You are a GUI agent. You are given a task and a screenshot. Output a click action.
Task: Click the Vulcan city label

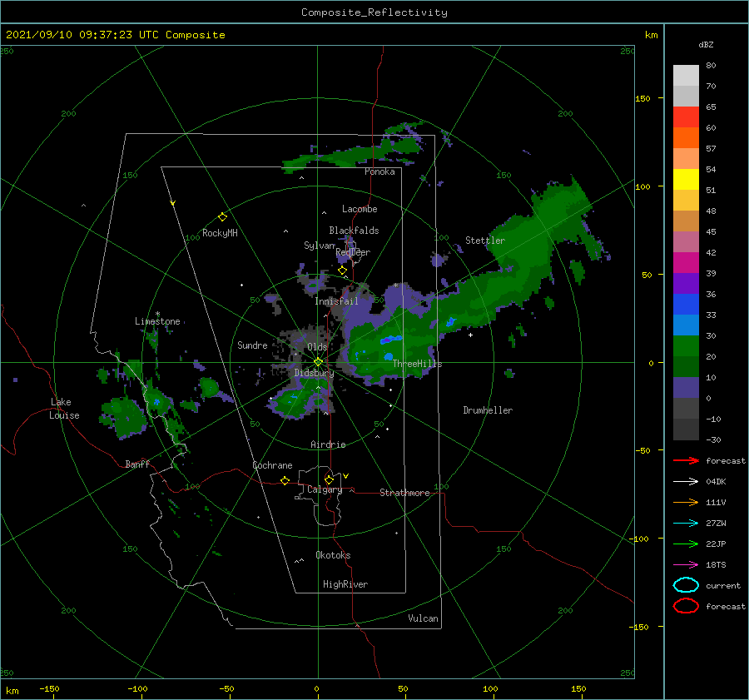click(x=424, y=618)
